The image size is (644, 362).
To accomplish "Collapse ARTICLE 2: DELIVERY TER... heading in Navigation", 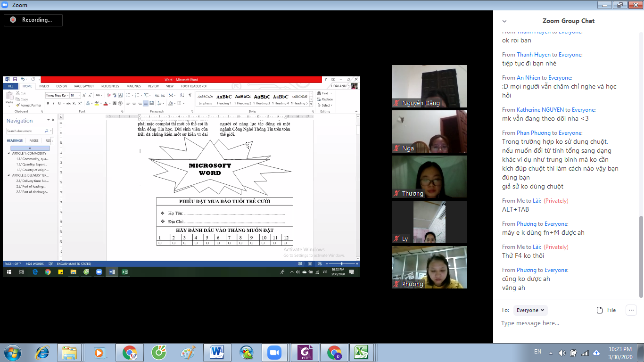I will pyautogui.click(x=9, y=175).
